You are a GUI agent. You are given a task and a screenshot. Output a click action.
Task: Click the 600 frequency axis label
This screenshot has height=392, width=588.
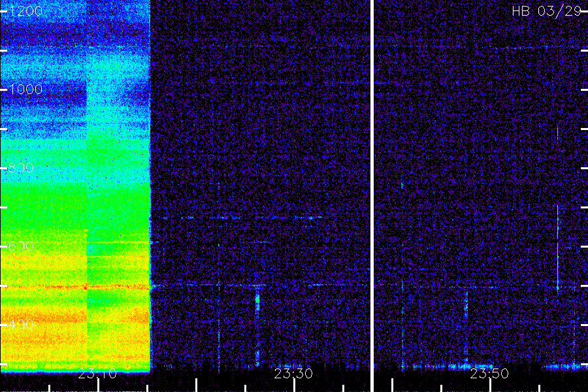tap(21, 246)
